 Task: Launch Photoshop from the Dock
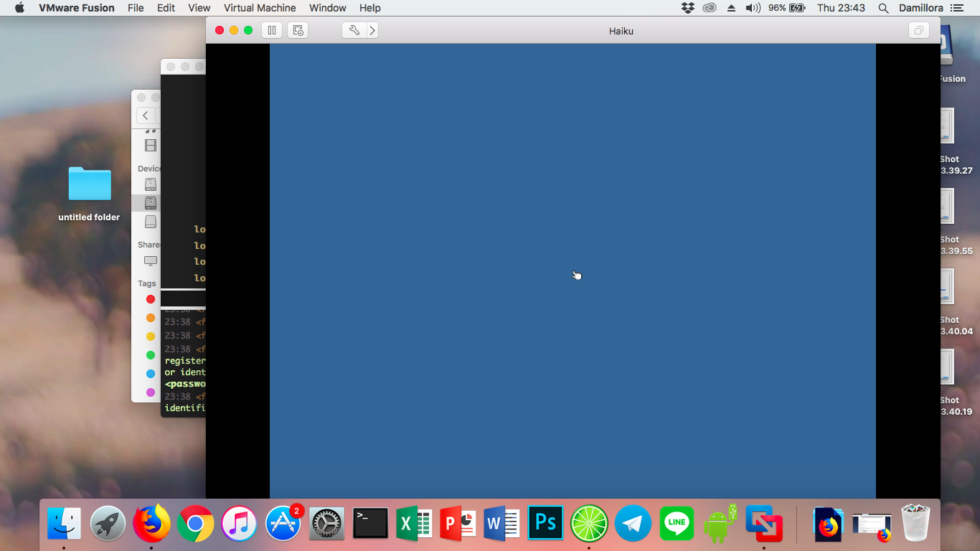pyautogui.click(x=545, y=524)
